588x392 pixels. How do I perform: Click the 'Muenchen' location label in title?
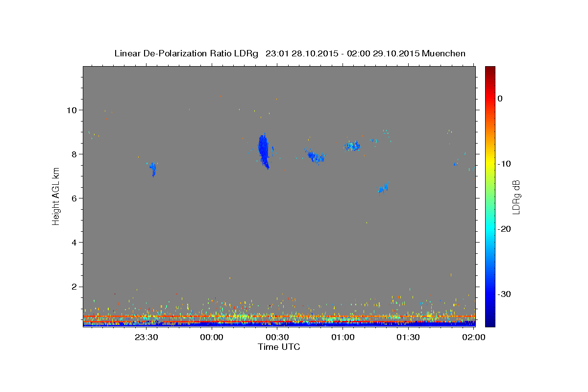[444, 53]
